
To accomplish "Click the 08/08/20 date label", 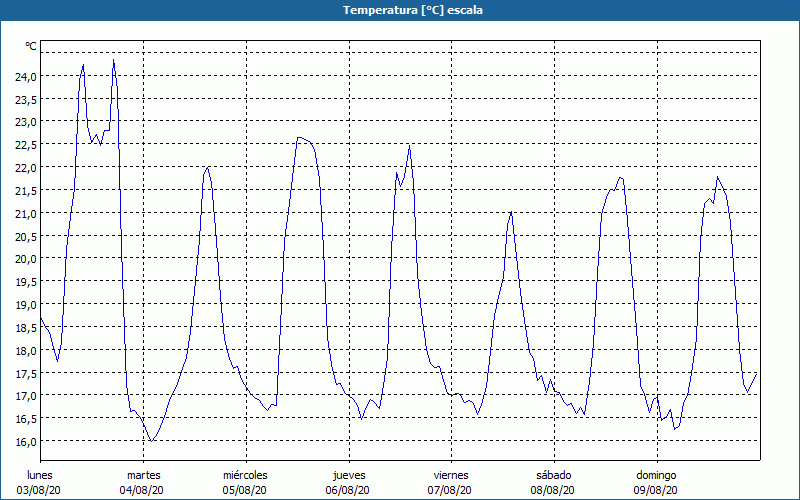I will (553, 490).
